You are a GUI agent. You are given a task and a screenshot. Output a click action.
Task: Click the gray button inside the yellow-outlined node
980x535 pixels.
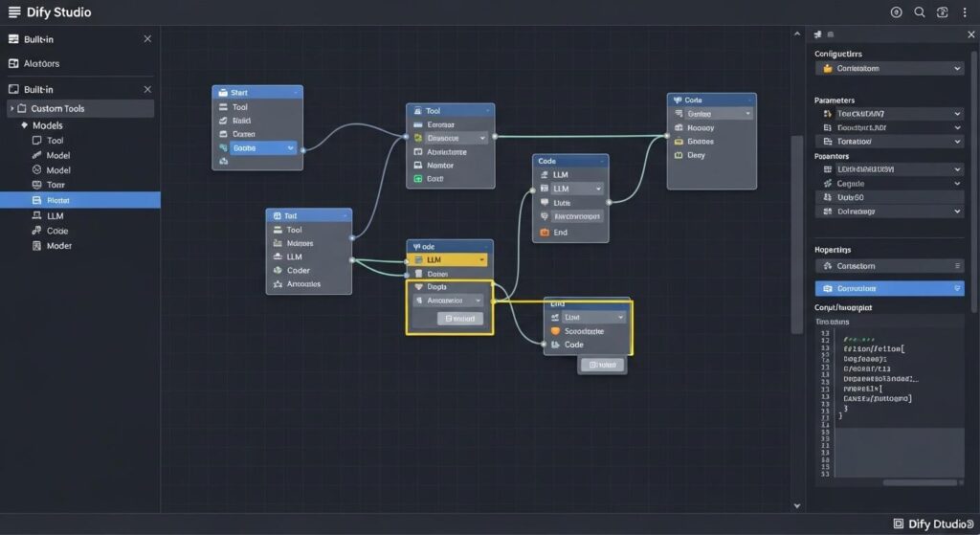459,319
